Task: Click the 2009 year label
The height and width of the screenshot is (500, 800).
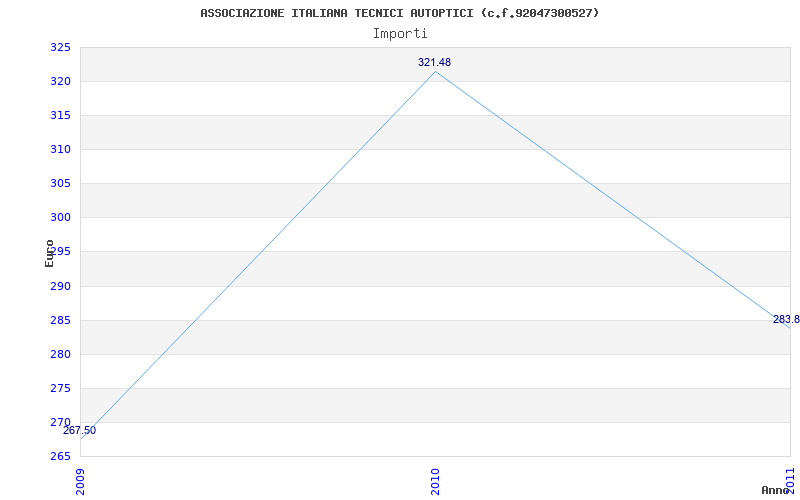Action: point(80,482)
